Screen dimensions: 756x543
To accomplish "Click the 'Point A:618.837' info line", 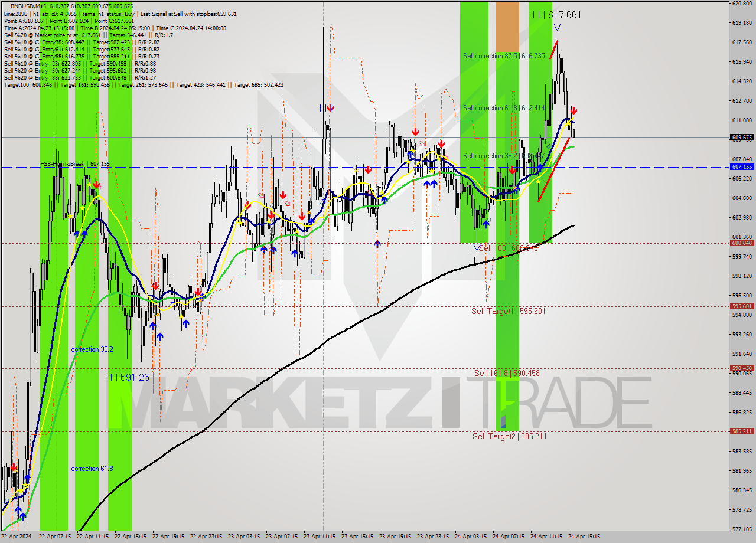I will tap(69, 21).
